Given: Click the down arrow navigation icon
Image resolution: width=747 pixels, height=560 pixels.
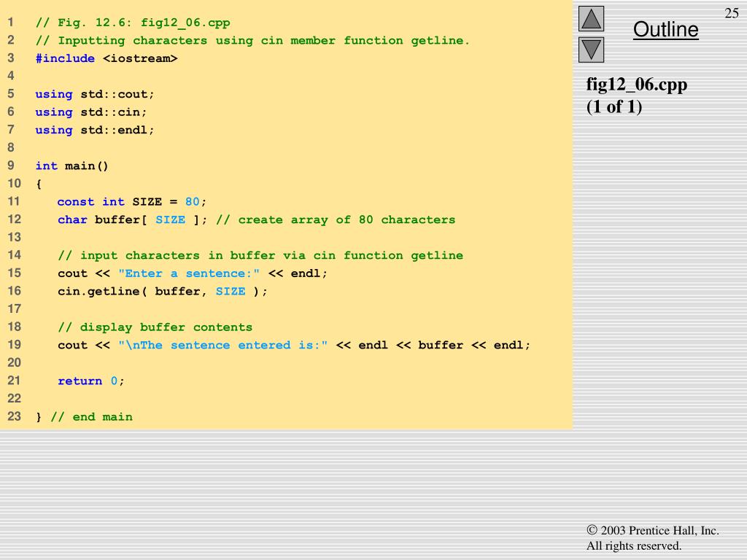Looking at the screenshot, I should [591, 50].
